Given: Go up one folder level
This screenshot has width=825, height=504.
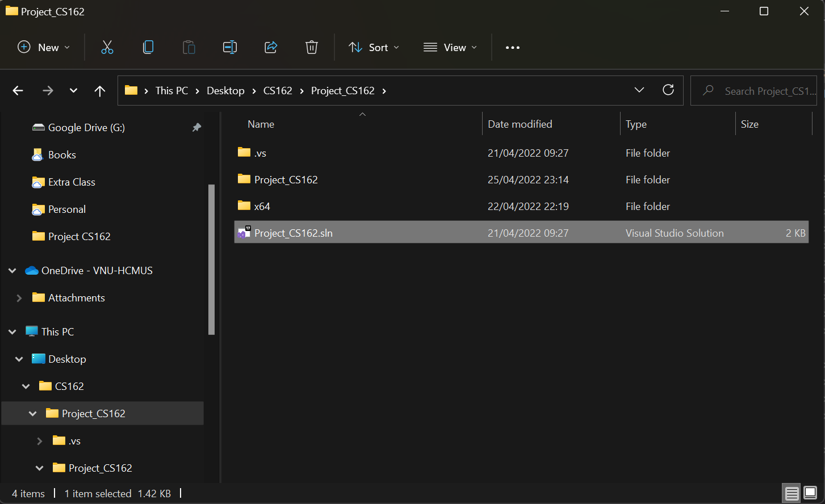Looking at the screenshot, I should click(x=99, y=90).
